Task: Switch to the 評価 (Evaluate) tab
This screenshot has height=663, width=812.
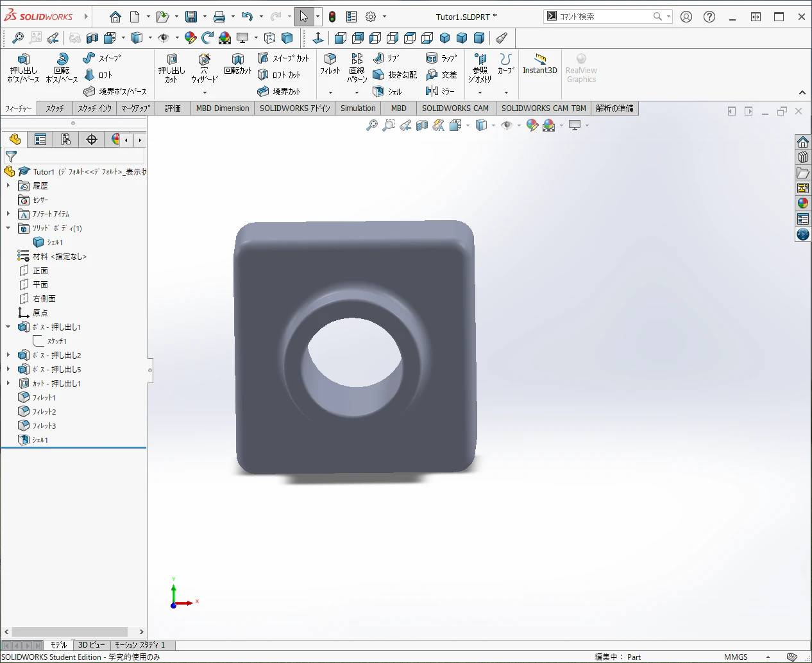Action: pyautogui.click(x=173, y=108)
